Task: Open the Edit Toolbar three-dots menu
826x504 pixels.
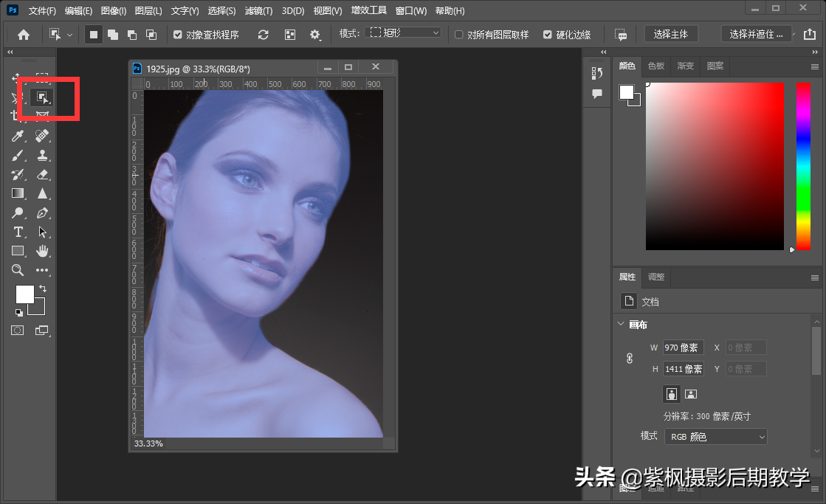Action: click(42, 270)
